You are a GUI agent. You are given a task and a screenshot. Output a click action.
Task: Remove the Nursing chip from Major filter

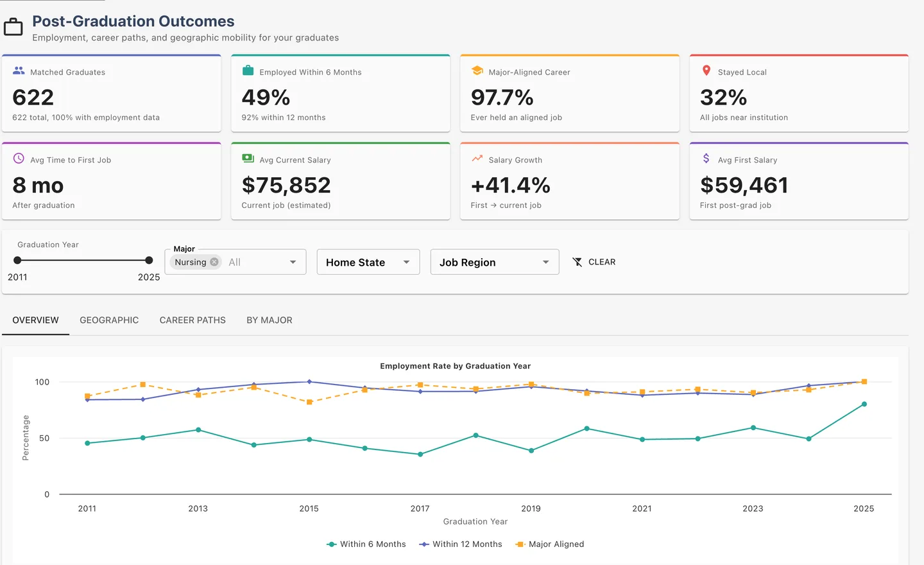[x=214, y=262]
